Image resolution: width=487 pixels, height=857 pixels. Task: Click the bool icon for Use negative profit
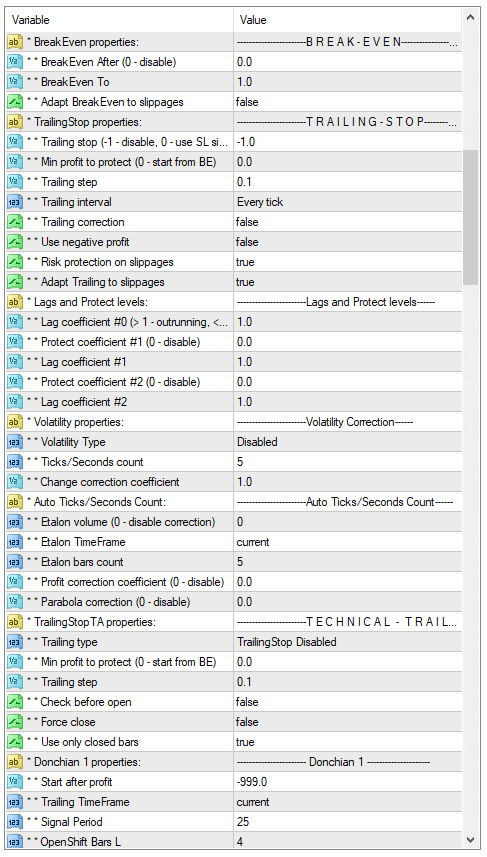coord(15,242)
